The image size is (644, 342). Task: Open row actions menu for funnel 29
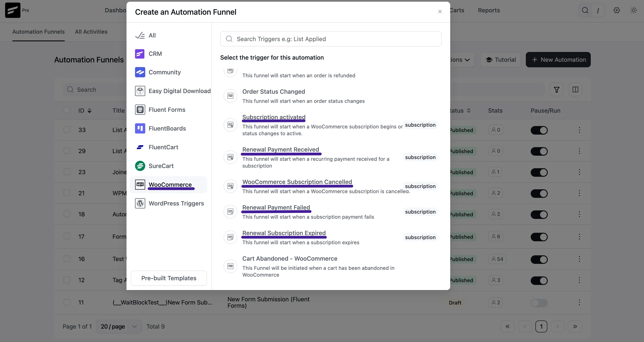point(579,151)
